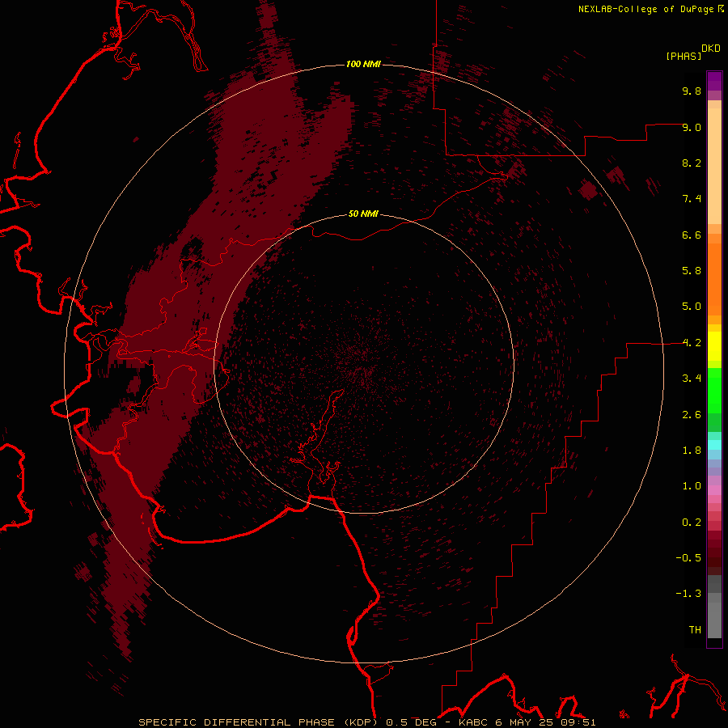This screenshot has width=728, height=728.
Task: Click the 9.8 legend value
Action: pyautogui.click(x=692, y=91)
